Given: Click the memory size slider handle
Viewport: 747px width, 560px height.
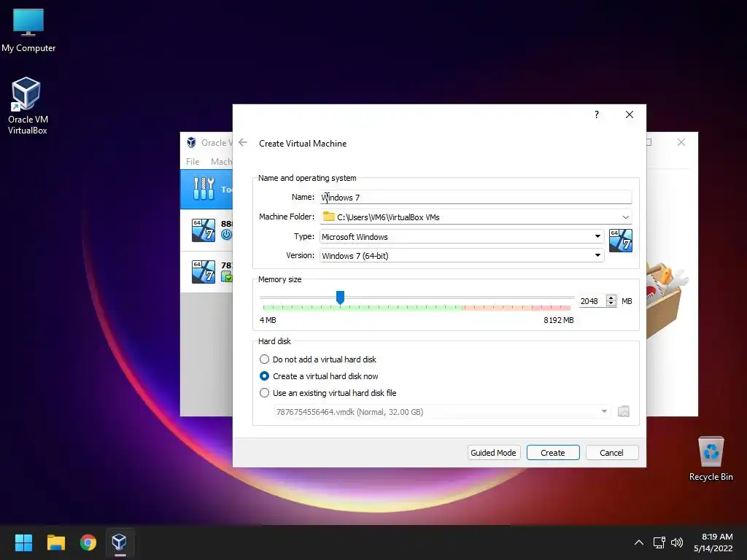Looking at the screenshot, I should (340, 297).
